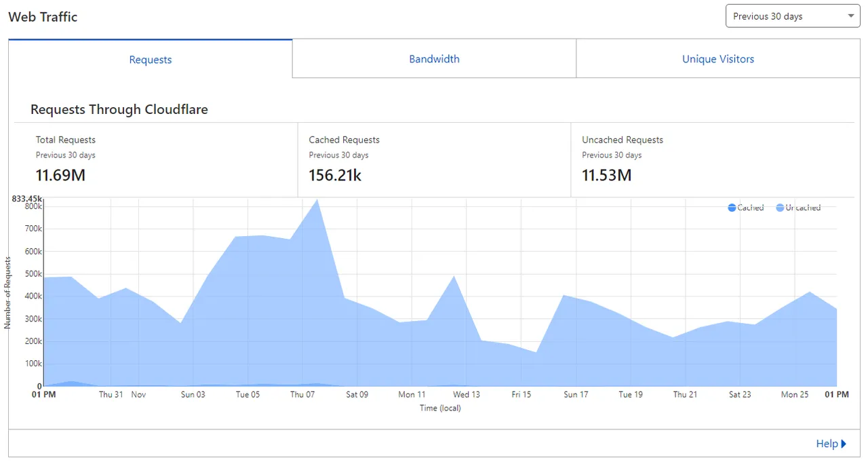Open the Previous 30 days dropdown arrow
Screen dimensions: 868x462
coord(851,16)
